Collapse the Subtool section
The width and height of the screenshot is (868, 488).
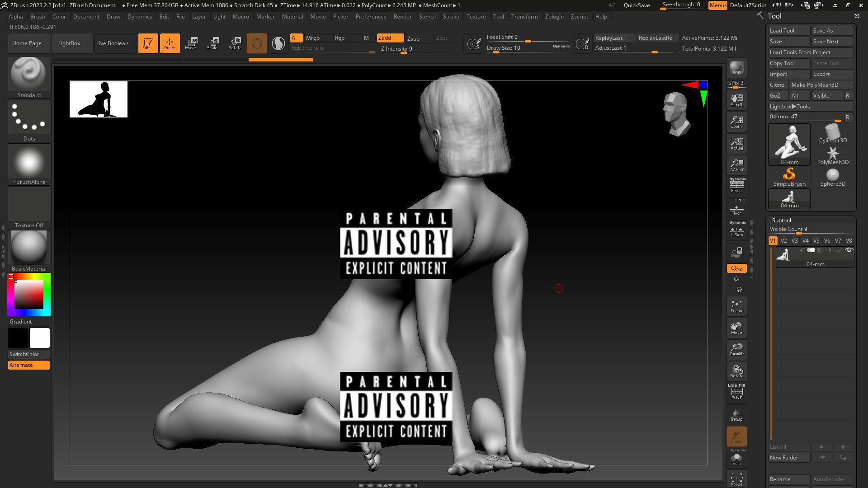[x=781, y=221]
